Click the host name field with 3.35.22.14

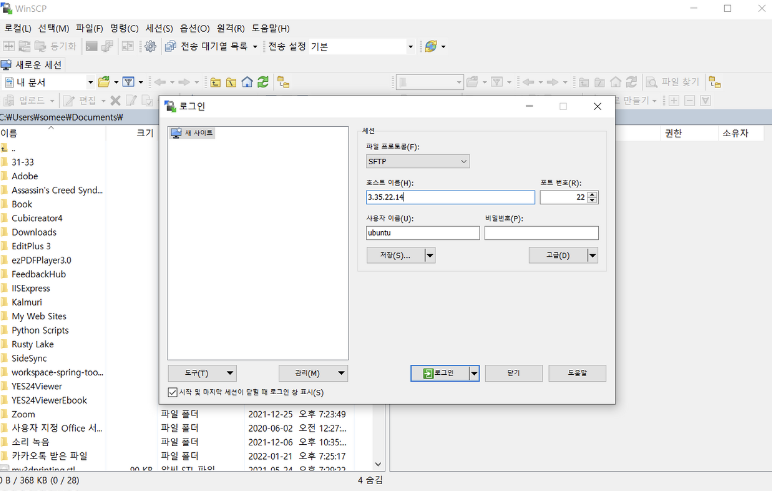450,197
